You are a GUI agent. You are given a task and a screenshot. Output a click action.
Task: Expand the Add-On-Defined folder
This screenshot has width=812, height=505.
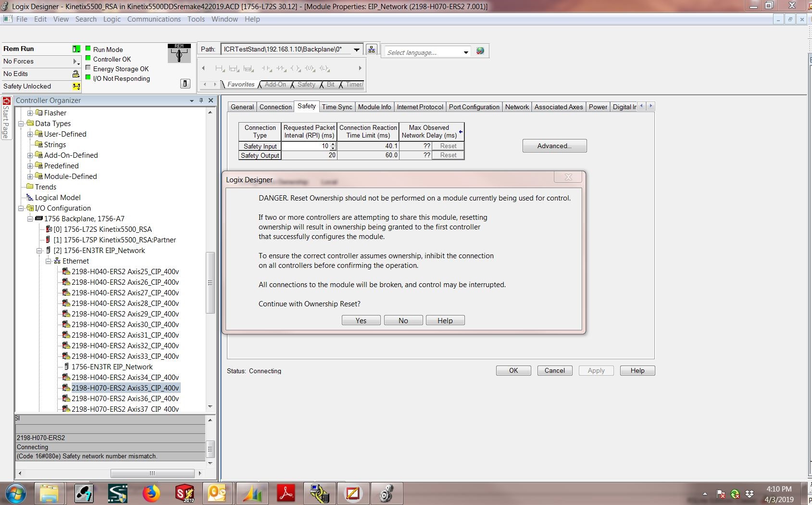[30, 155]
